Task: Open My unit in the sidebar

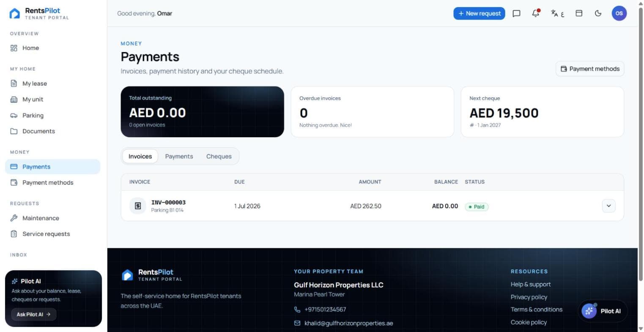Action: pos(52,100)
